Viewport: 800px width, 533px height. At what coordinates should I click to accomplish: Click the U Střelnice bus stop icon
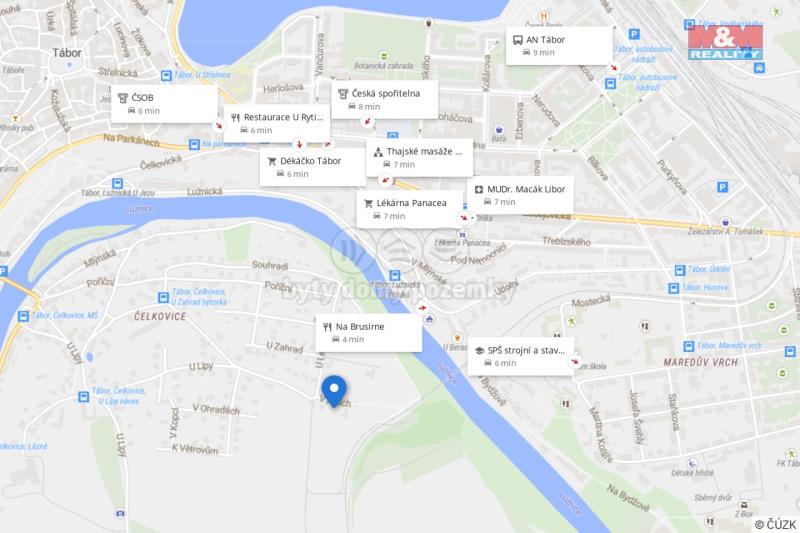(166, 75)
